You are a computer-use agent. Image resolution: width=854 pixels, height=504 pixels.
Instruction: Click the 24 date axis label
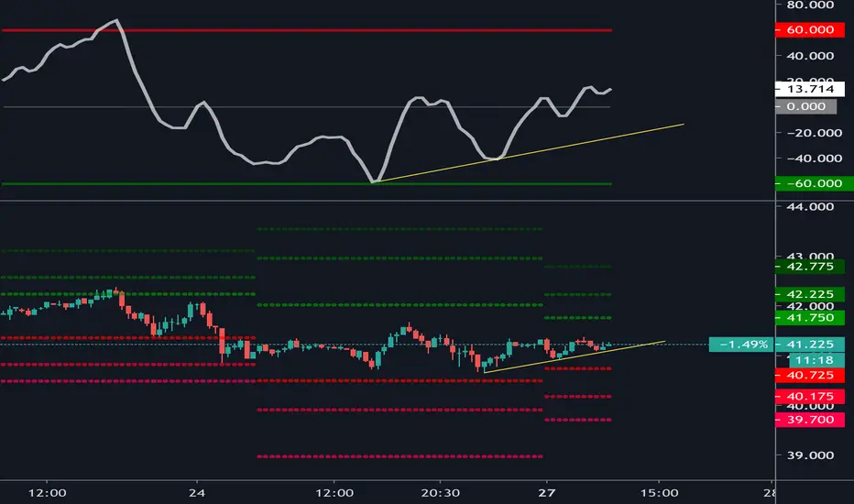(197, 493)
